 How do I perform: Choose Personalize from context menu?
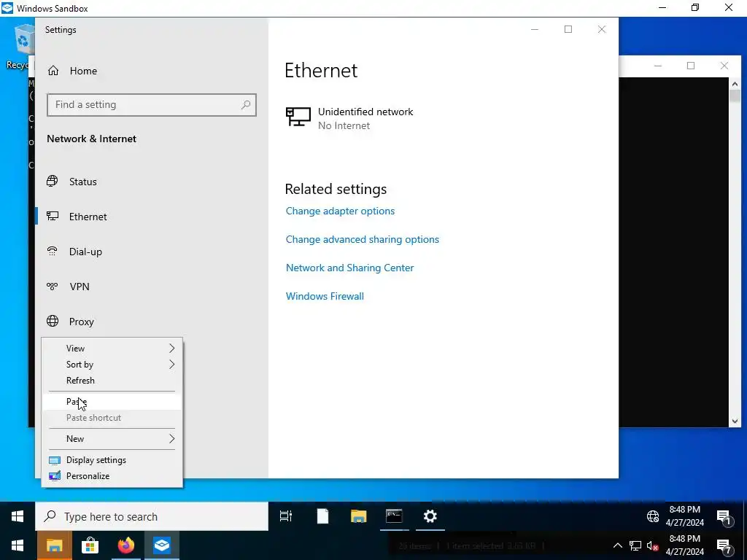[x=112, y=476]
